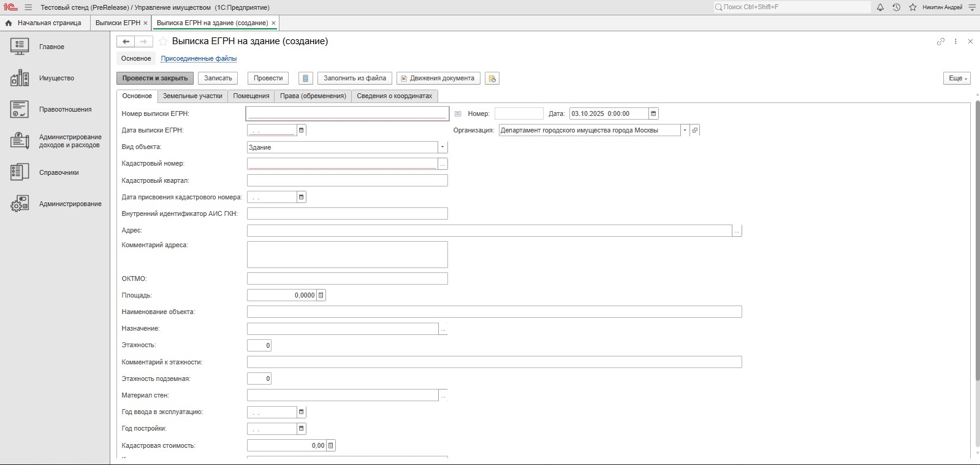Click the copy link icon
980x465 pixels.
940,42
